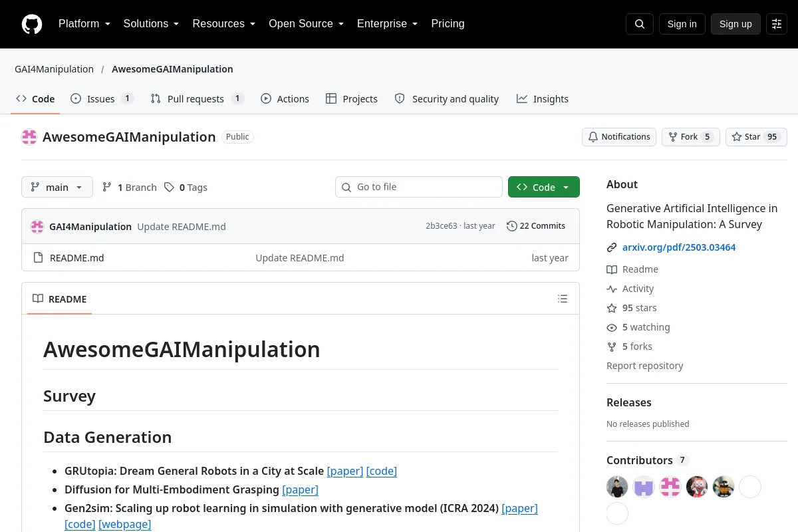Switch to the Code tab

click(35, 99)
